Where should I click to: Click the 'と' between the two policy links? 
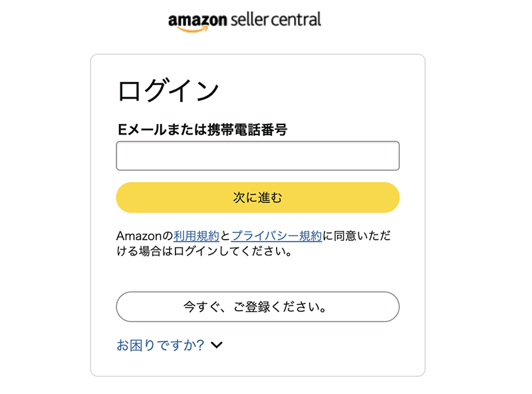225,236
